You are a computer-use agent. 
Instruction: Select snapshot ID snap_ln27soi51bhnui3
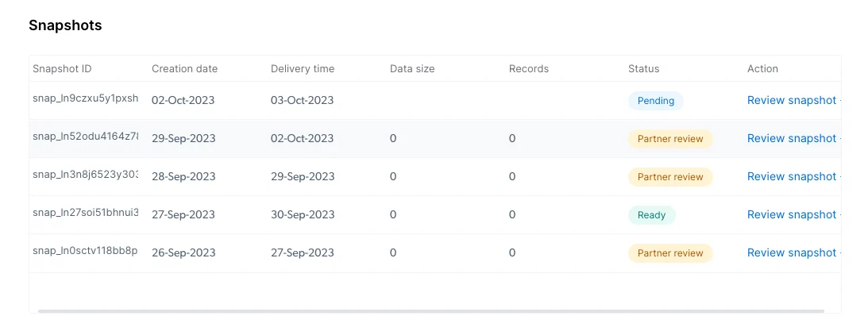coord(85,212)
